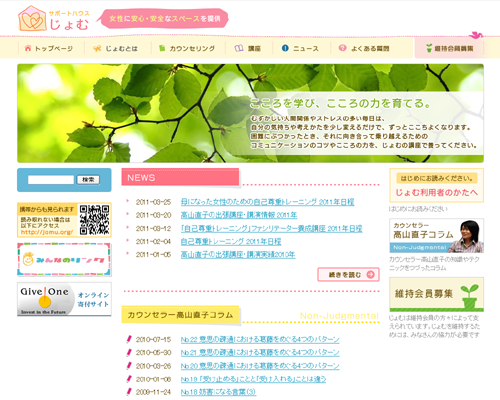Click the QR code image
This screenshot has width=500, height=400.
95,220
